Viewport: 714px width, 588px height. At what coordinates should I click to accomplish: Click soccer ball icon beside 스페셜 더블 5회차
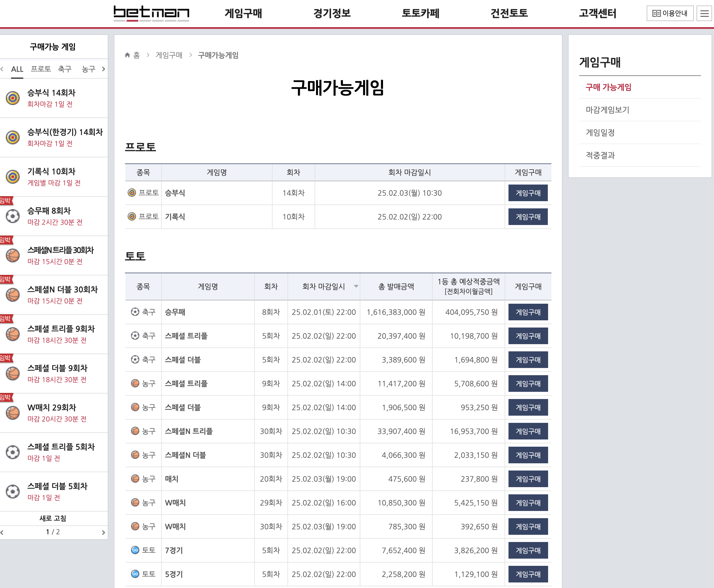(x=13, y=492)
